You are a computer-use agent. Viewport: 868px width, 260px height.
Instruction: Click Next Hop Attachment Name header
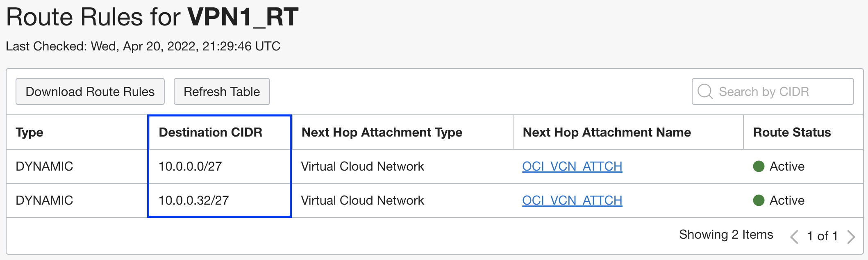click(x=607, y=132)
